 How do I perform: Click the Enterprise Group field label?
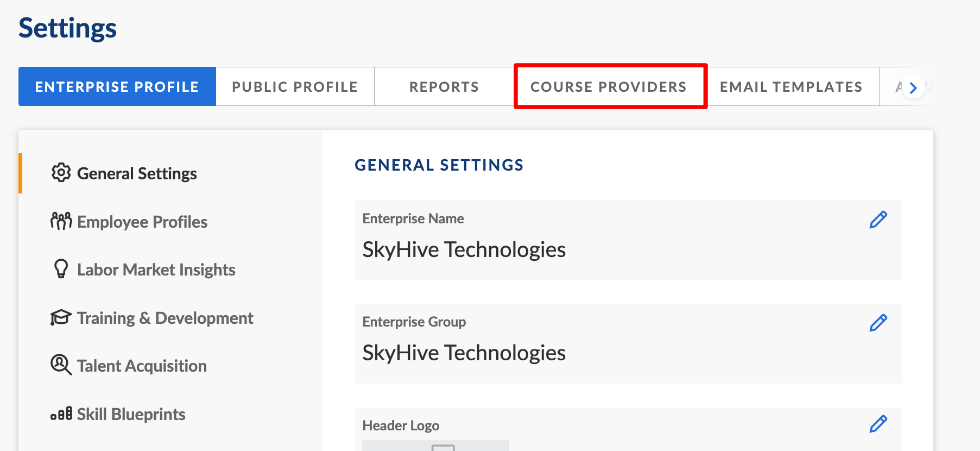tap(414, 322)
